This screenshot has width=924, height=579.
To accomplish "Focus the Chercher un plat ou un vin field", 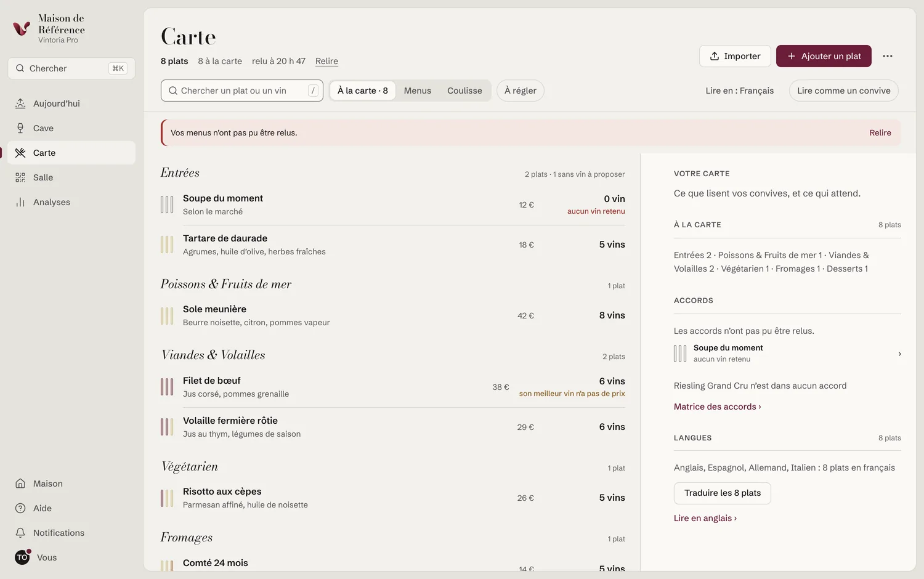I will [x=242, y=91].
